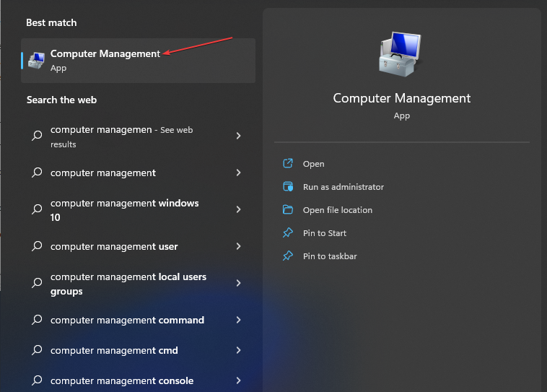Screen dimensions: 547x392
Task: Click the 'Best match' heading
Action: (x=51, y=22)
